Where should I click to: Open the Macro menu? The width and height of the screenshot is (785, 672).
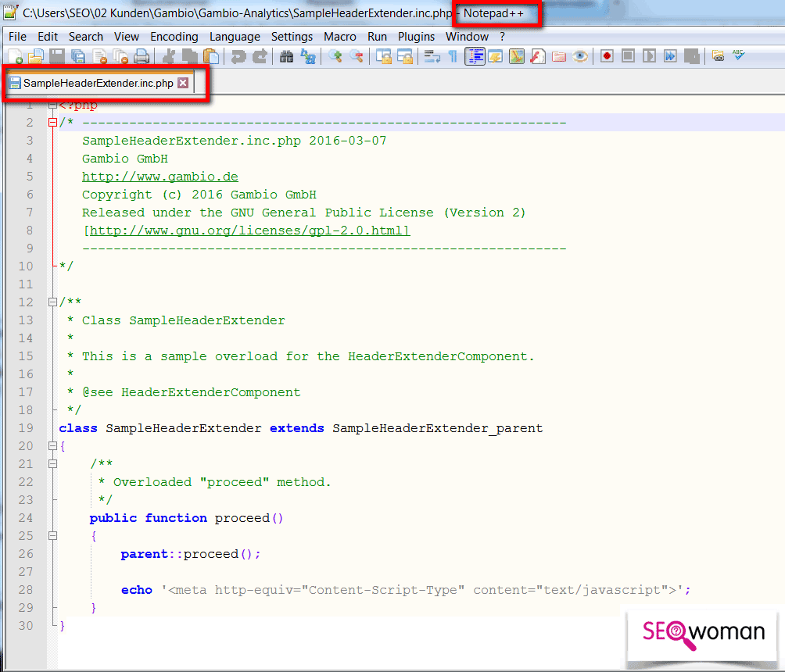[340, 37]
